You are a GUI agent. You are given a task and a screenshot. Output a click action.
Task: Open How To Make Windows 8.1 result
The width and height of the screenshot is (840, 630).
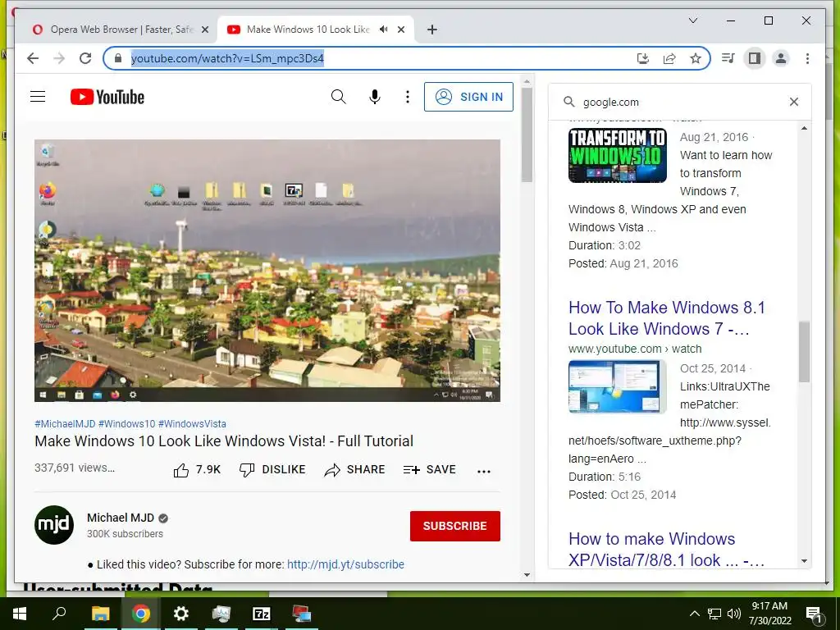(x=667, y=318)
